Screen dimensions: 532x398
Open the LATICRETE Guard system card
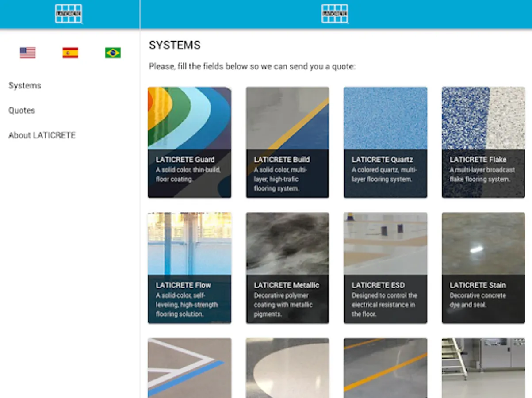pos(189,142)
